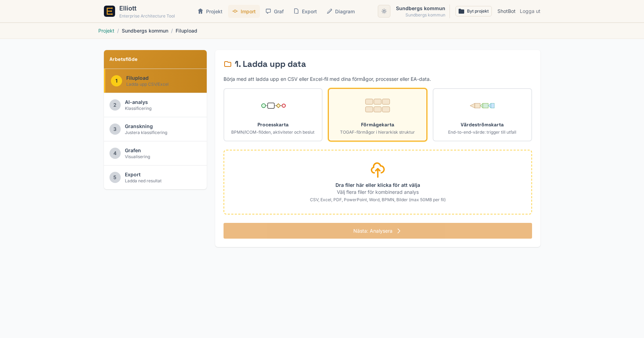Open the Projekt nav item
Screen dimensions: 644x338
coord(210,12)
